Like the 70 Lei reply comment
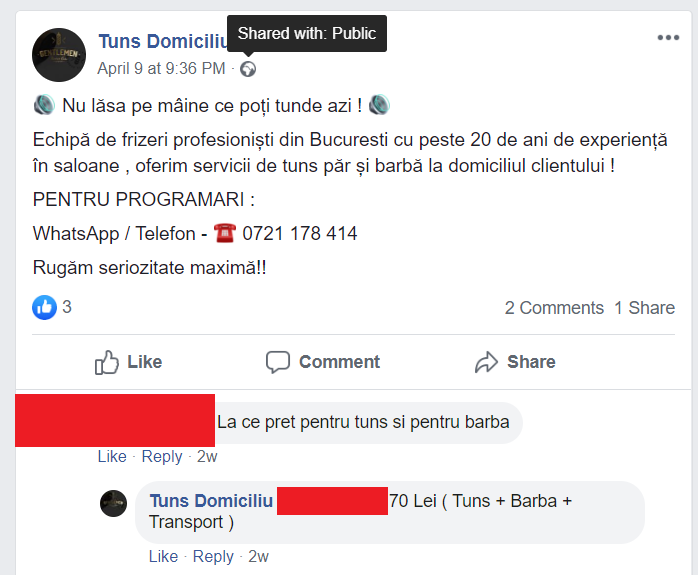698x575 pixels. 163,556
